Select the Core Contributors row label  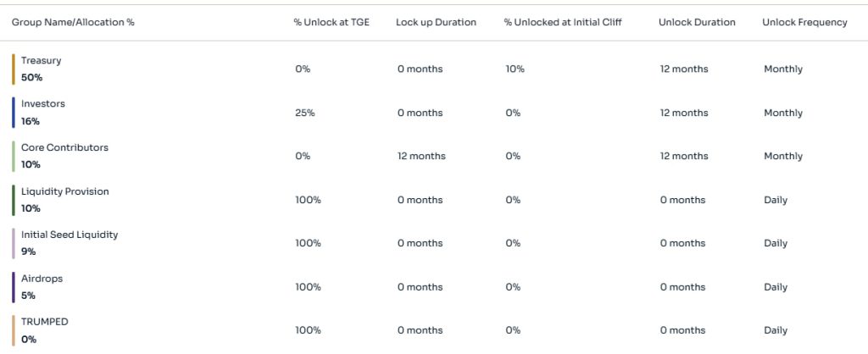point(64,147)
